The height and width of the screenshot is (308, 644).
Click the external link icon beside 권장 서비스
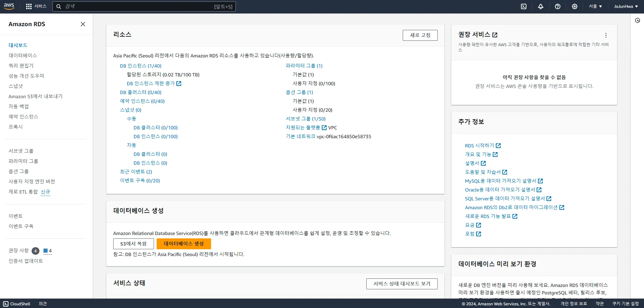click(x=495, y=35)
